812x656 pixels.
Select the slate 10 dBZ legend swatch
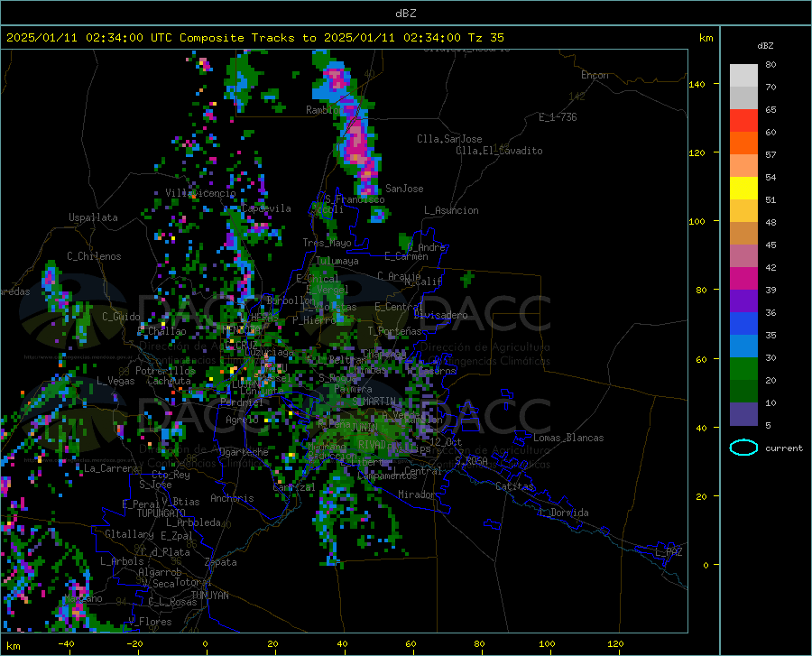tap(743, 413)
